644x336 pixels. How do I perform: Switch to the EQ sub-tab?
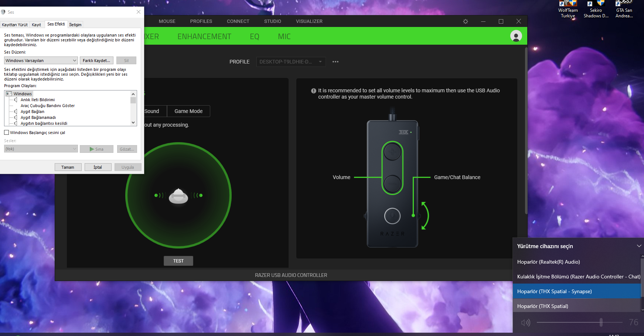click(255, 37)
